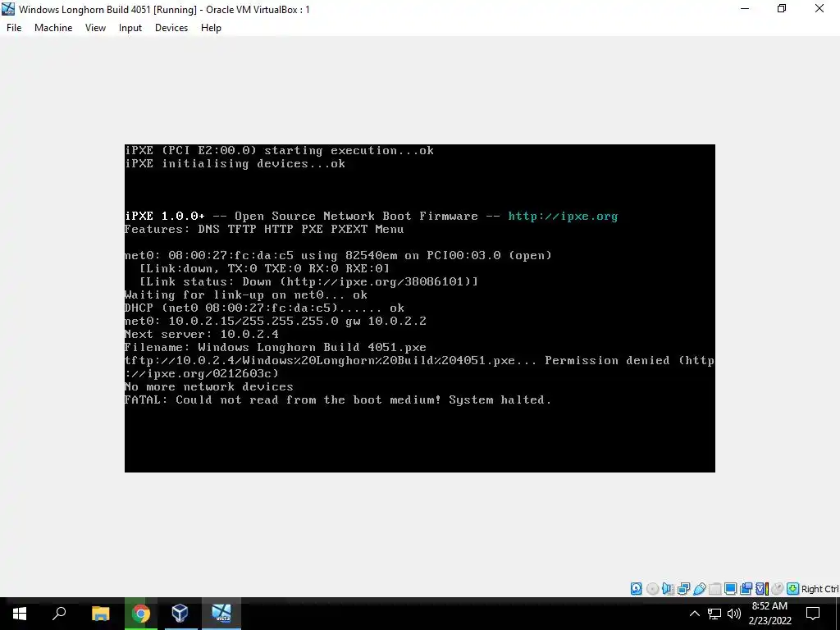The width and height of the screenshot is (840, 630).
Task: Click the CPU virtualization status icon
Action: pos(762,589)
